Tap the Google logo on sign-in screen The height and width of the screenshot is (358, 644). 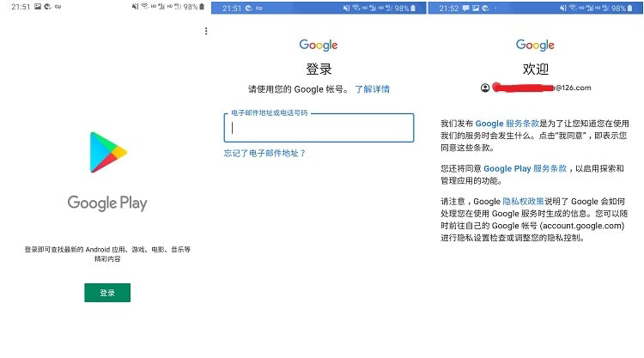click(x=319, y=46)
